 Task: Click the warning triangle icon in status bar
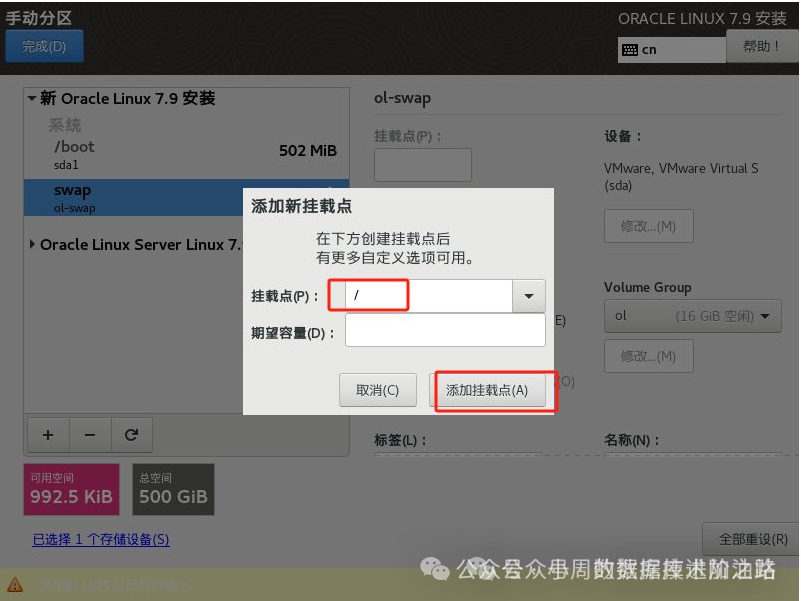click(15, 584)
